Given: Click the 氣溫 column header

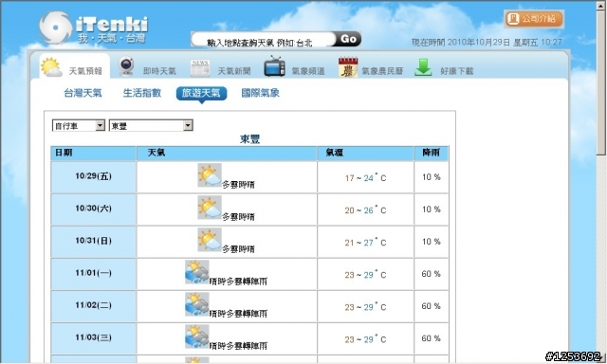Looking at the screenshot, I should point(365,153).
